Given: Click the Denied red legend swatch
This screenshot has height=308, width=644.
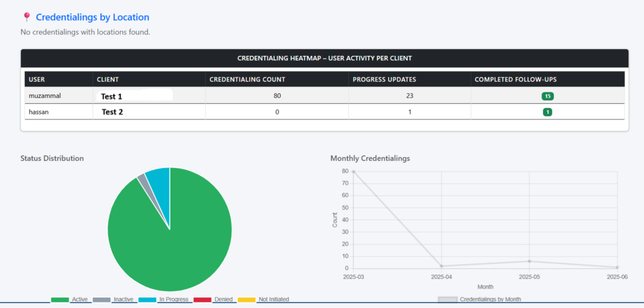Looking at the screenshot, I should tap(203, 299).
